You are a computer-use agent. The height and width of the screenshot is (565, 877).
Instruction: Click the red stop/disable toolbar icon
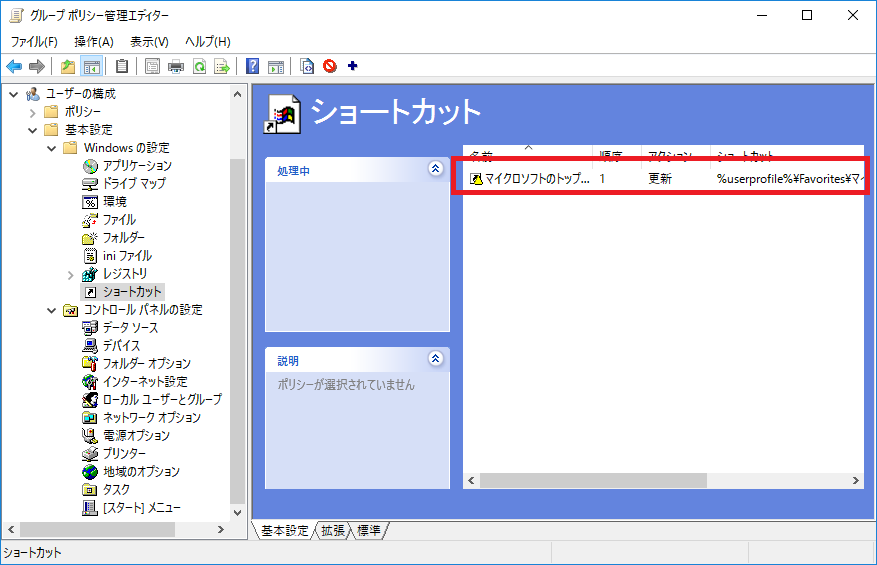coord(330,67)
